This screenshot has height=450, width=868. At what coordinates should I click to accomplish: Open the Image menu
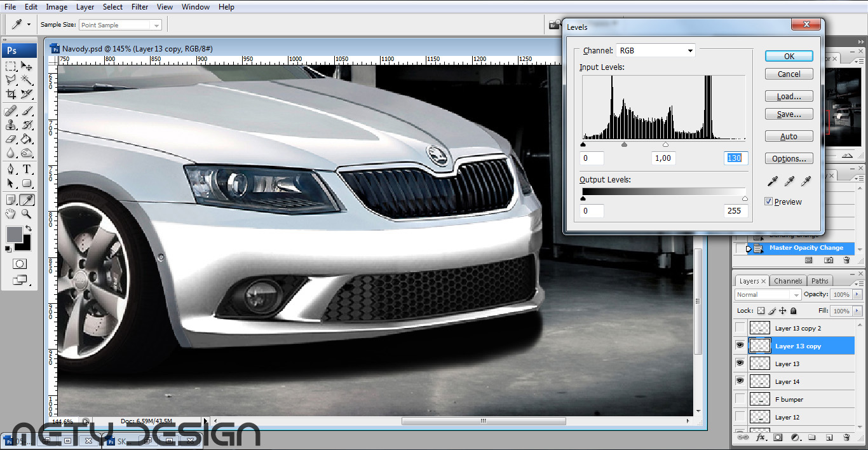point(57,7)
